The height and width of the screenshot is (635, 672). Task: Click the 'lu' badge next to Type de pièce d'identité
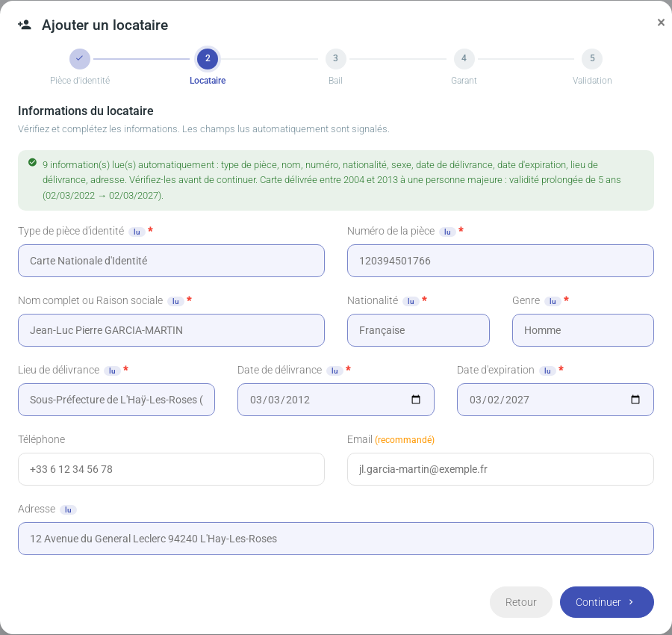tap(137, 232)
